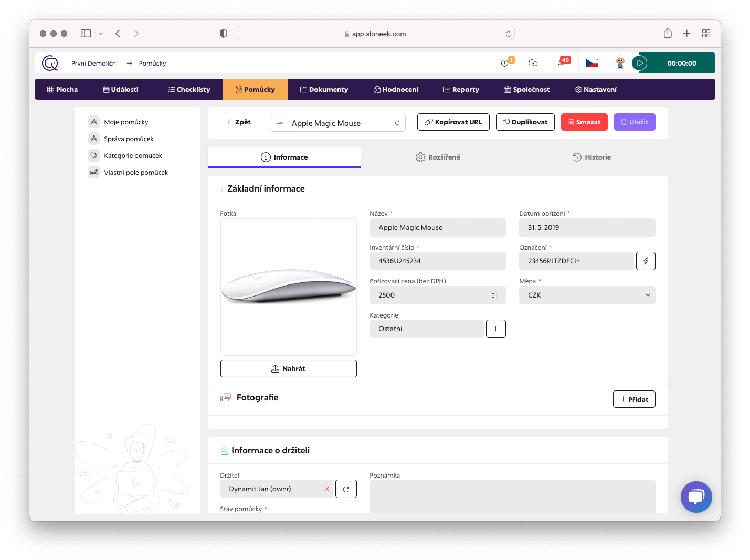The height and width of the screenshot is (560, 750).
Task: Go forward in Safari history
Action: click(x=136, y=33)
